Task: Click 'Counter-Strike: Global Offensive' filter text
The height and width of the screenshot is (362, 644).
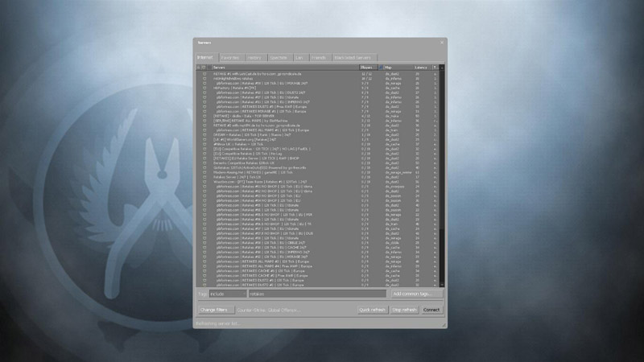Action: [269, 311]
